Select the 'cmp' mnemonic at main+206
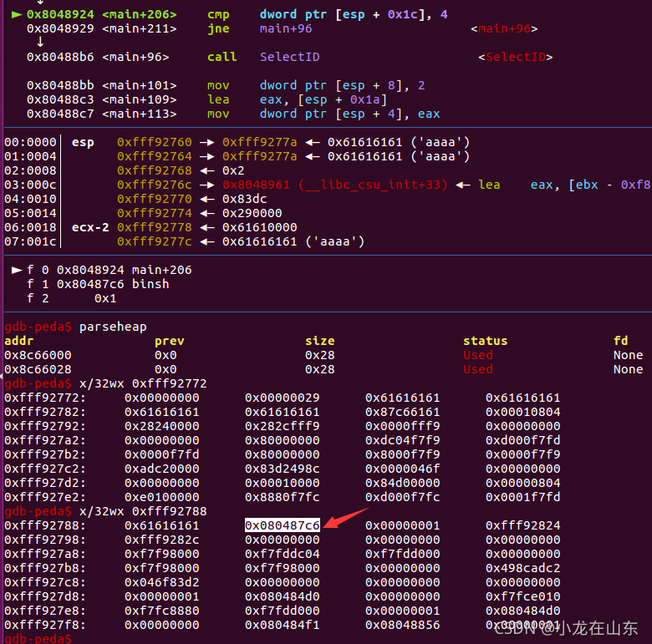 (218, 14)
